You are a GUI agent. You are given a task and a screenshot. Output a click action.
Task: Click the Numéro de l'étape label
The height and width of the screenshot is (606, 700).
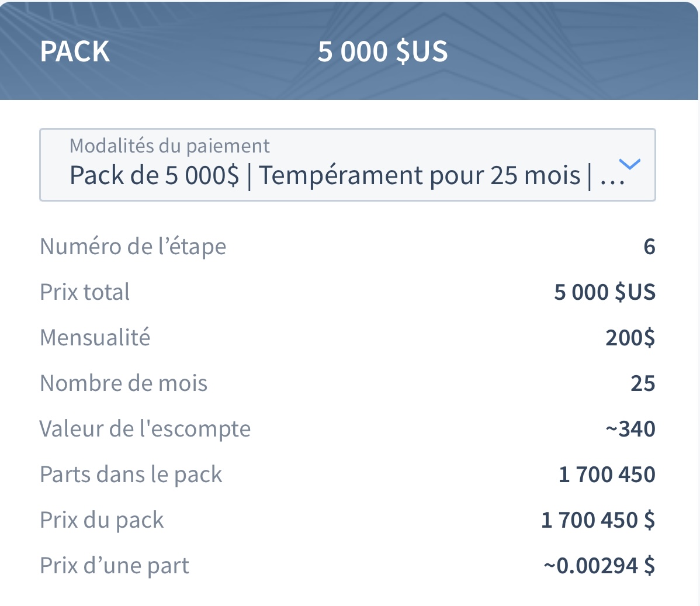(x=133, y=247)
